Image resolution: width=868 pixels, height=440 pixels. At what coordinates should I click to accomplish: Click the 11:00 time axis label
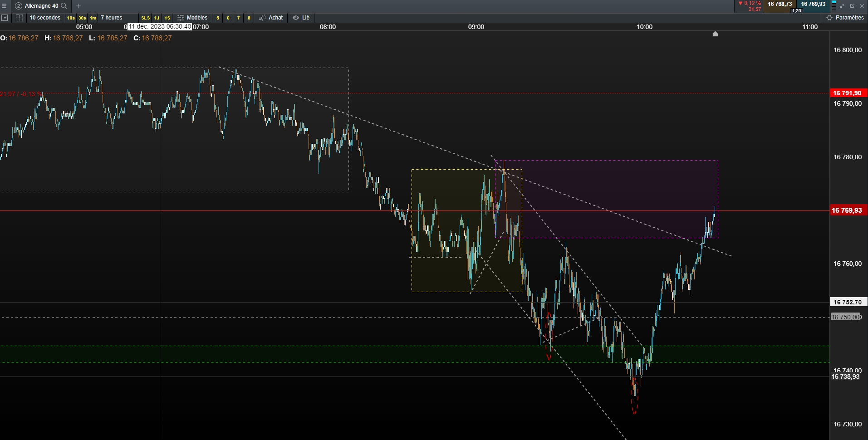(810, 27)
